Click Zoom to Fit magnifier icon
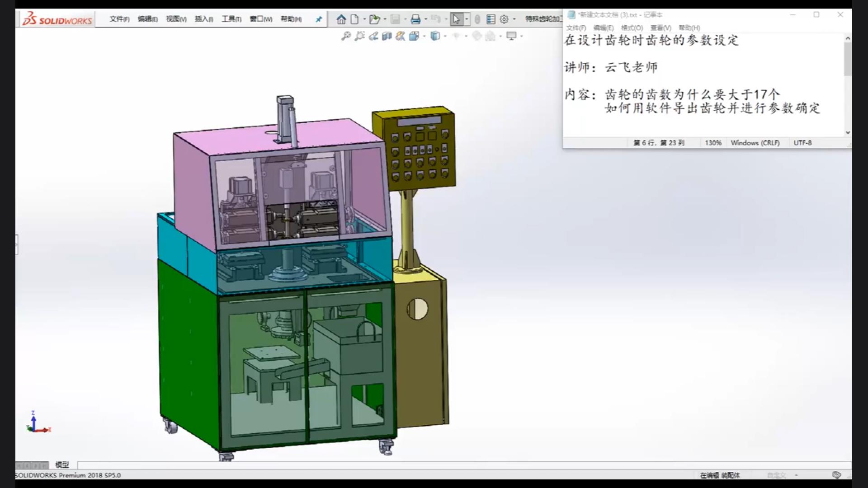Screen dimensions: 868x488 pos(346,36)
